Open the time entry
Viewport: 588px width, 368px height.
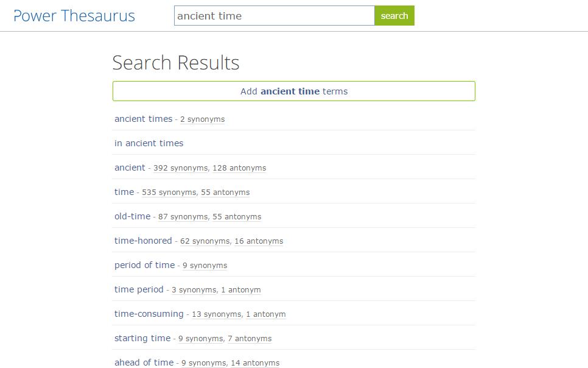point(124,191)
